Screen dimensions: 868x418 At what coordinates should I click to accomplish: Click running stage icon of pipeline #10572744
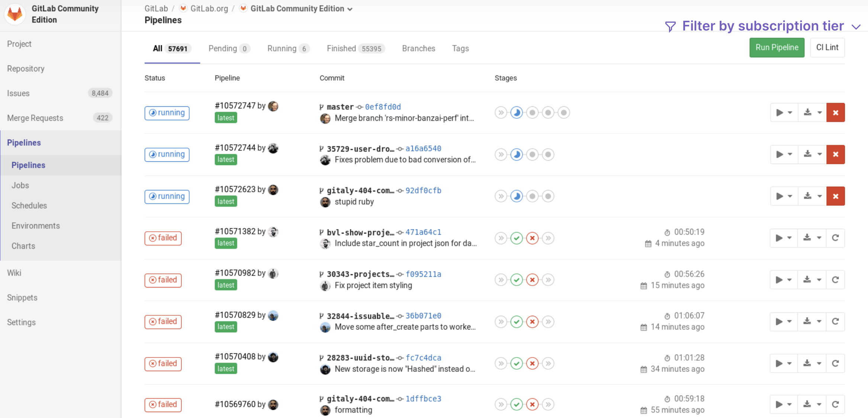tap(517, 154)
